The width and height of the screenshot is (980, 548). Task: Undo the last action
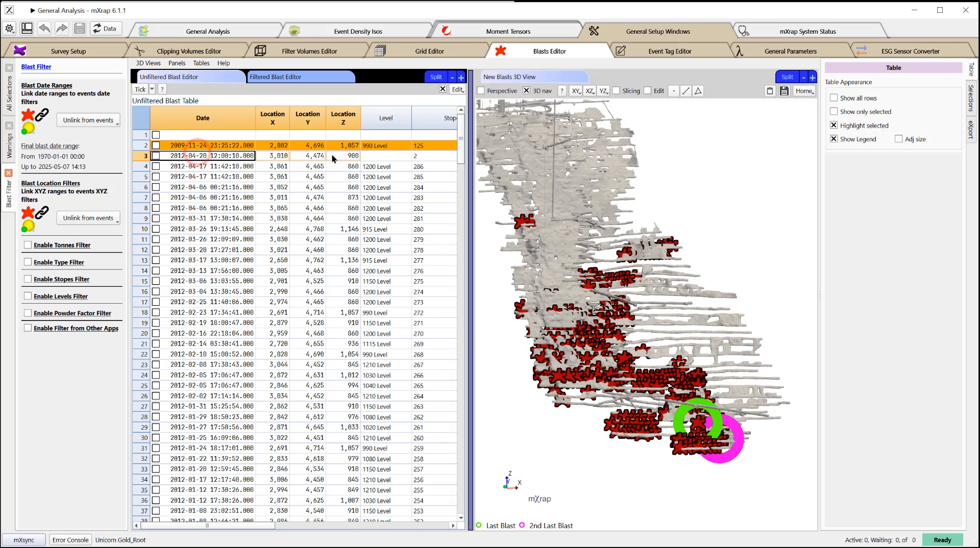[x=44, y=29]
